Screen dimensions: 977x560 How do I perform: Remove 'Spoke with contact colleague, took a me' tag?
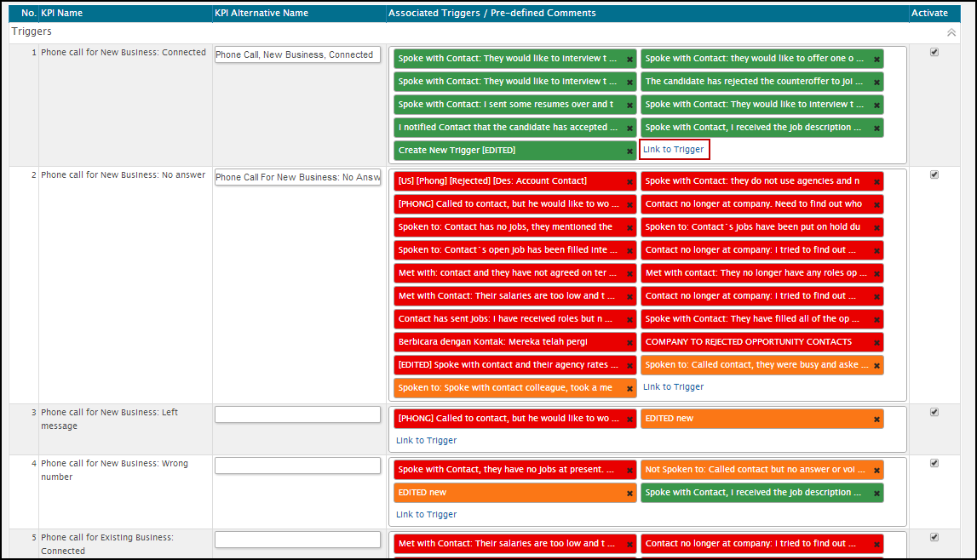coord(630,390)
